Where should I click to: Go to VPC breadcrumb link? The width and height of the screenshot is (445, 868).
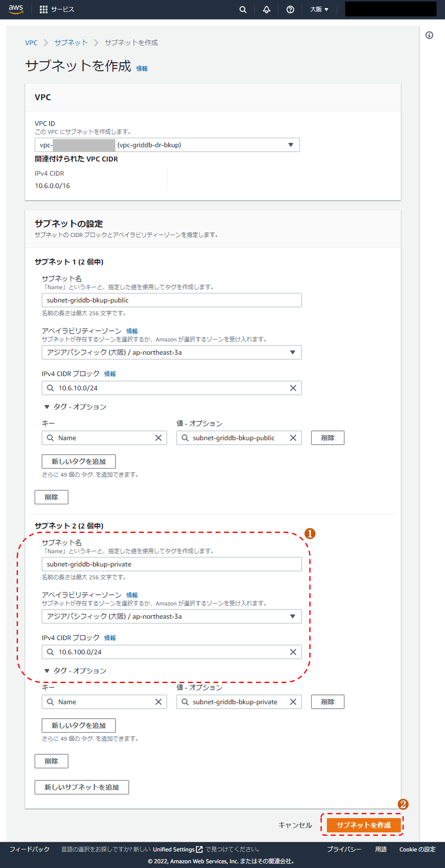[31, 43]
